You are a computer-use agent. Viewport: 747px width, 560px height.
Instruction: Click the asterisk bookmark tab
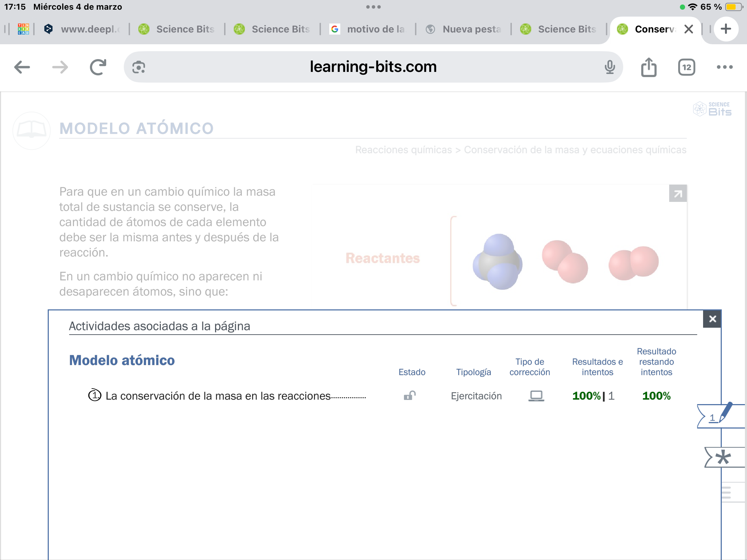pos(723,457)
